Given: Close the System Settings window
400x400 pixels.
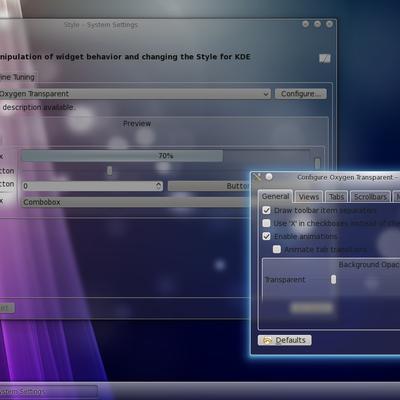Looking at the screenshot, I should point(329,24).
